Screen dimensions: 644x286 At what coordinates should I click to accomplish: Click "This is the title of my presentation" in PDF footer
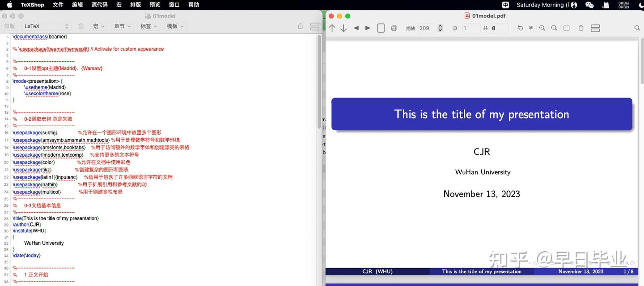482,271
